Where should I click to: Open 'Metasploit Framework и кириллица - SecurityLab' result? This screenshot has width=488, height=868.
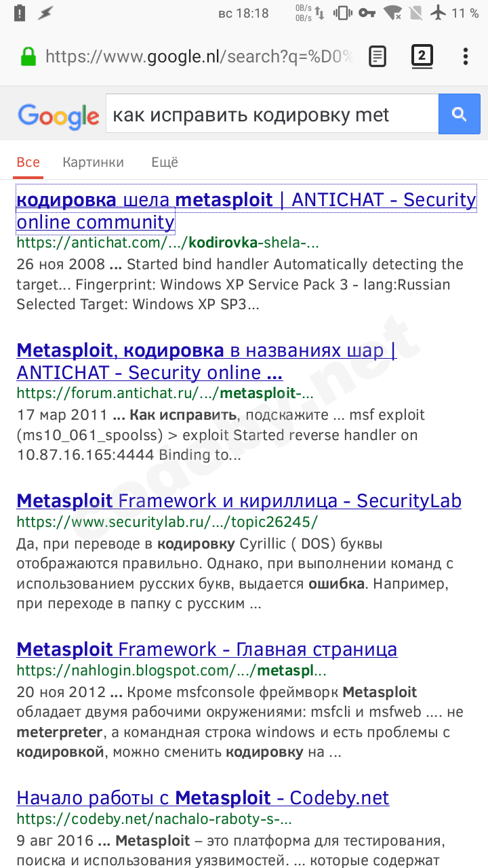tap(239, 500)
